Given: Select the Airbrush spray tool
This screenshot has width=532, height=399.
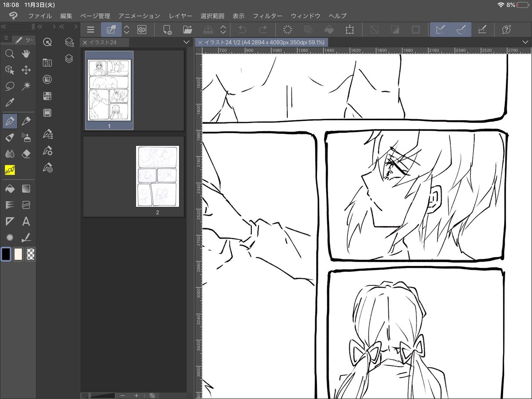Looking at the screenshot, I should click(26, 137).
